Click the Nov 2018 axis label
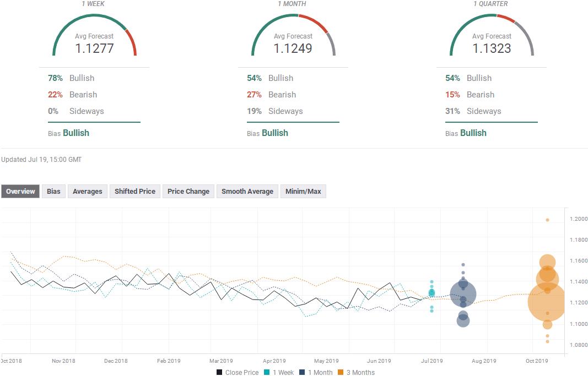Image resolution: width=588 pixels, height=376 pixels. 63,361
